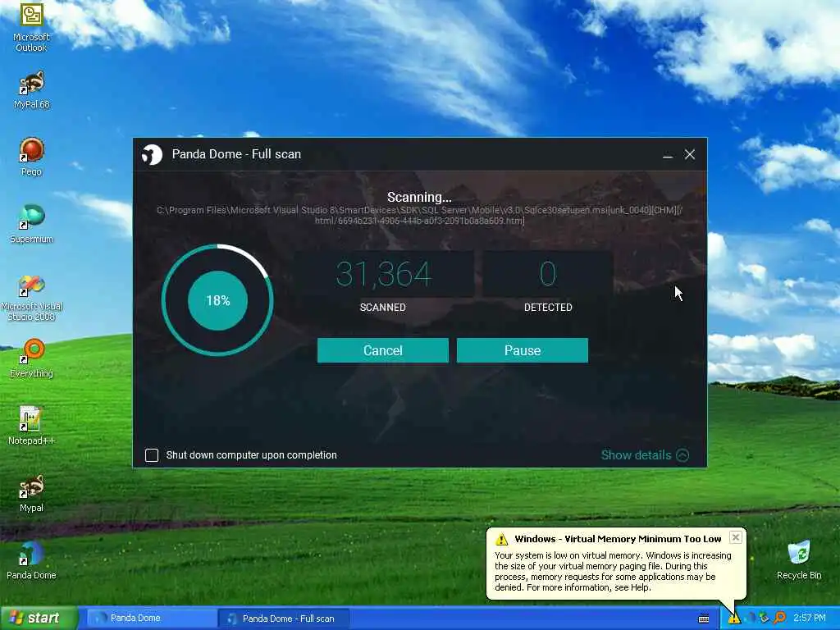Expand the Show details link
The height and width of the screenshot is (630, 840).
(x=645, y=455)
